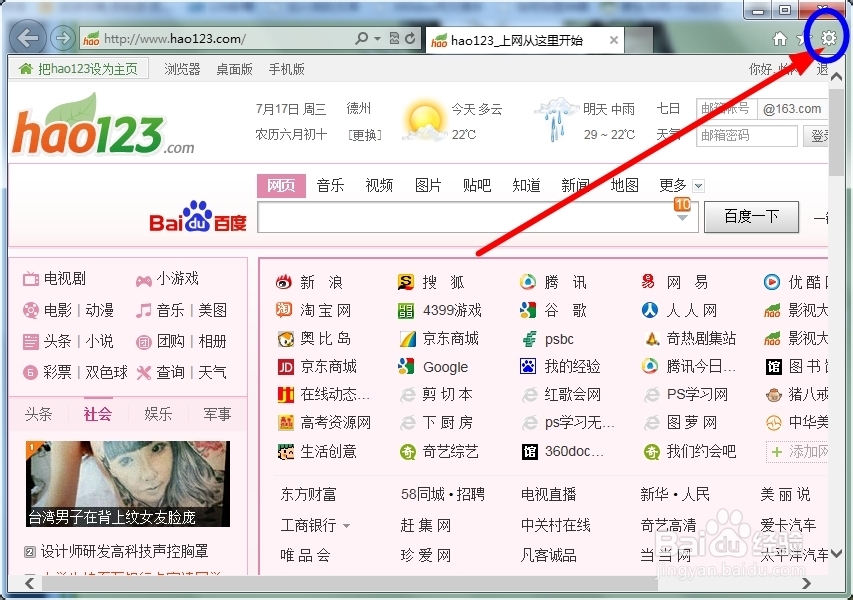Expand the 更多 dropdown arrow
The width and height of the screenshot is (853, 600).
coord(699,186)
